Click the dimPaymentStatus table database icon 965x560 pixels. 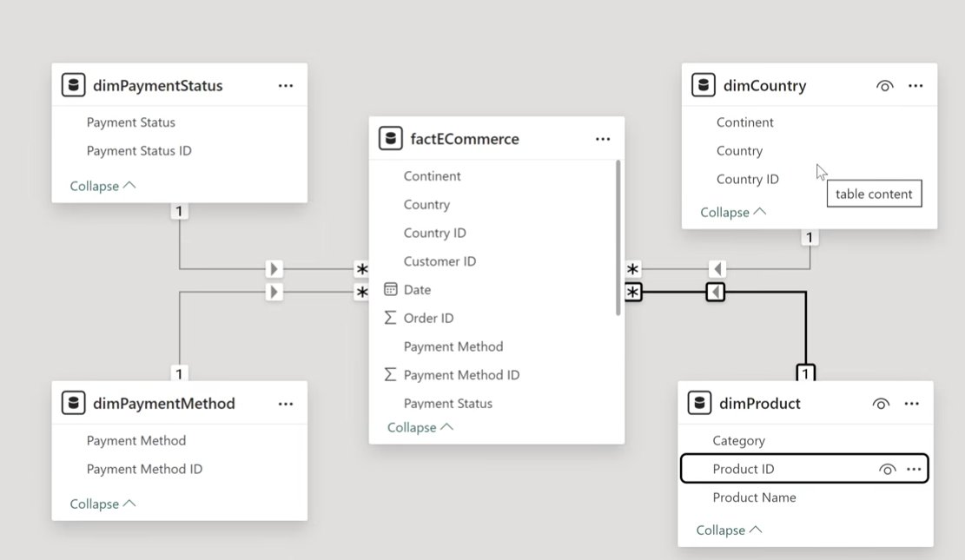[x=73, y=85]
